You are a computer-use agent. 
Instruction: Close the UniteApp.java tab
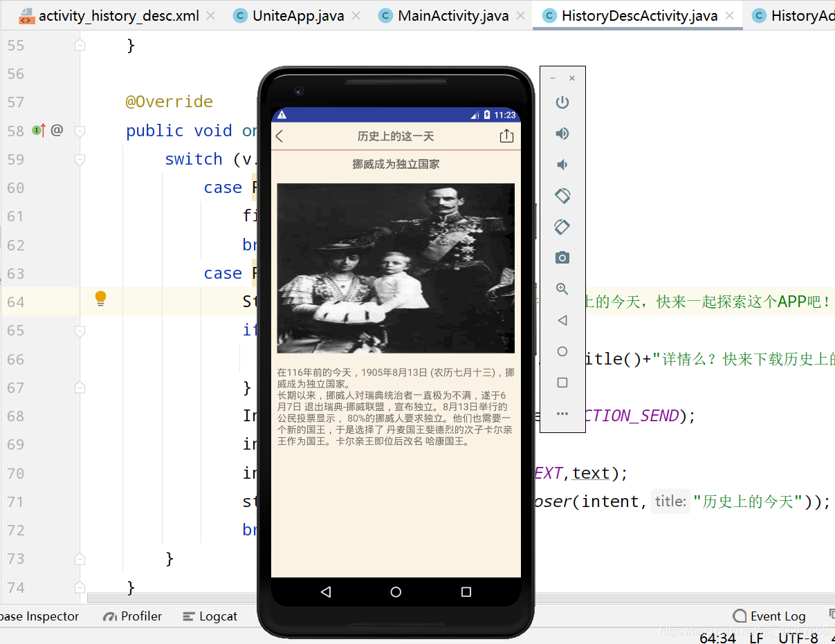point(356,15)
